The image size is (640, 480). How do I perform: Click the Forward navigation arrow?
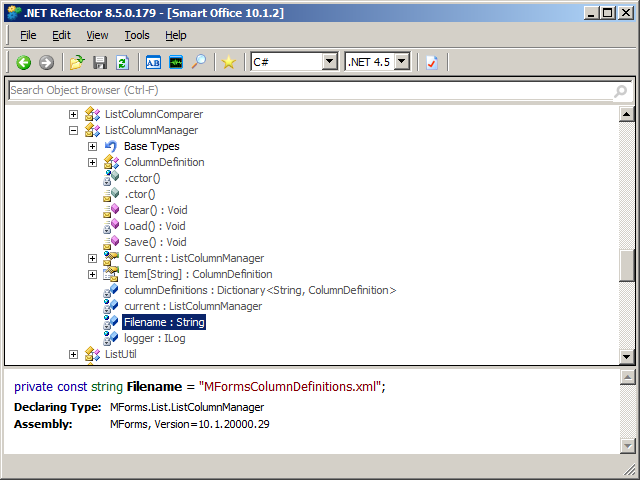(x=46, y=62)
